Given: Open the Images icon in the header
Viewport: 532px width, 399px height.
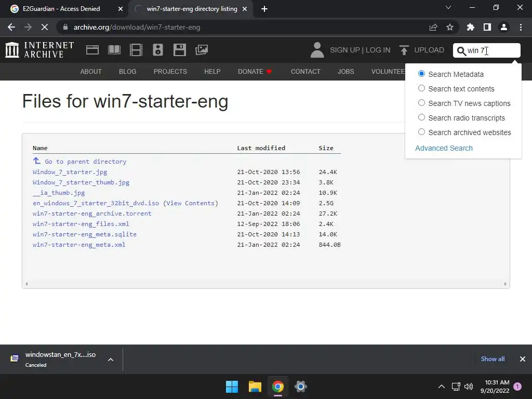Looking at the screenshot, I should click(202, 50).
